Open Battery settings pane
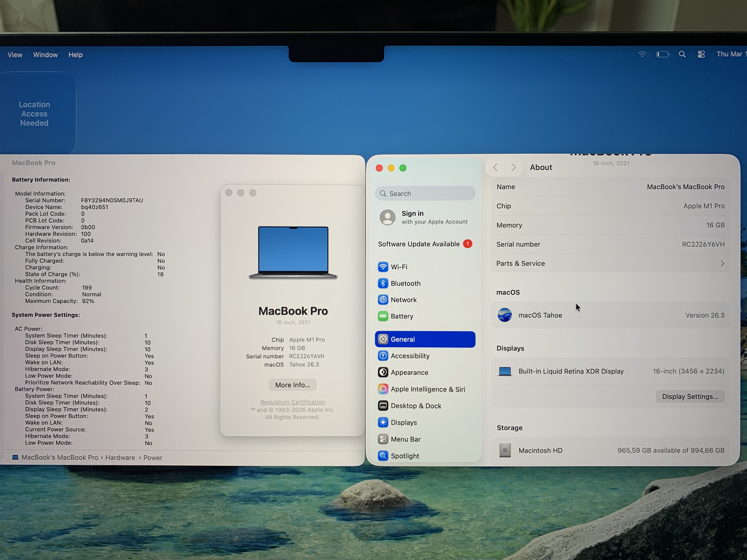Viewport: 747px width, 560px height. pyautogui.click(x=401, y=316)
